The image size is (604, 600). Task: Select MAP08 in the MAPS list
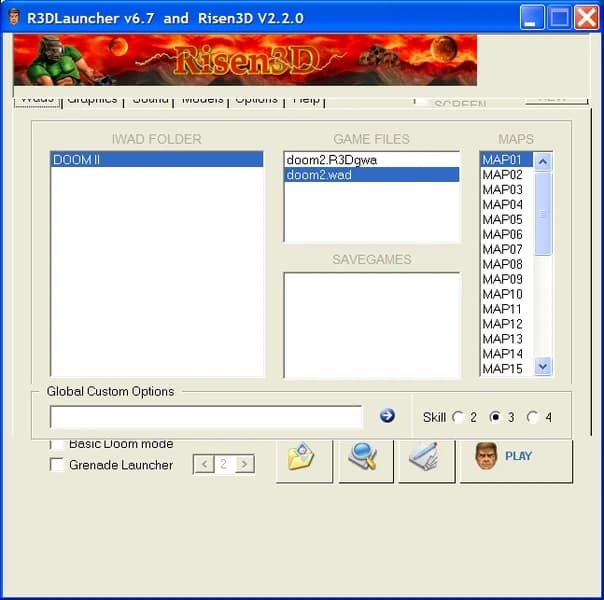click(507, 264)
